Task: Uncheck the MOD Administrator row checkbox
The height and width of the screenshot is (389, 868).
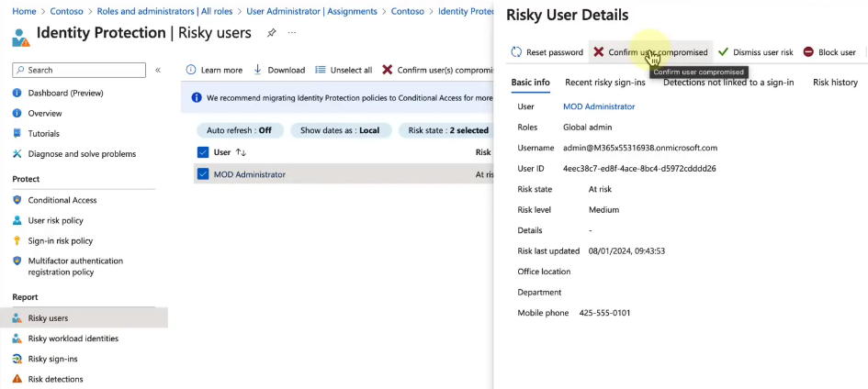Action: pos(203,174)
